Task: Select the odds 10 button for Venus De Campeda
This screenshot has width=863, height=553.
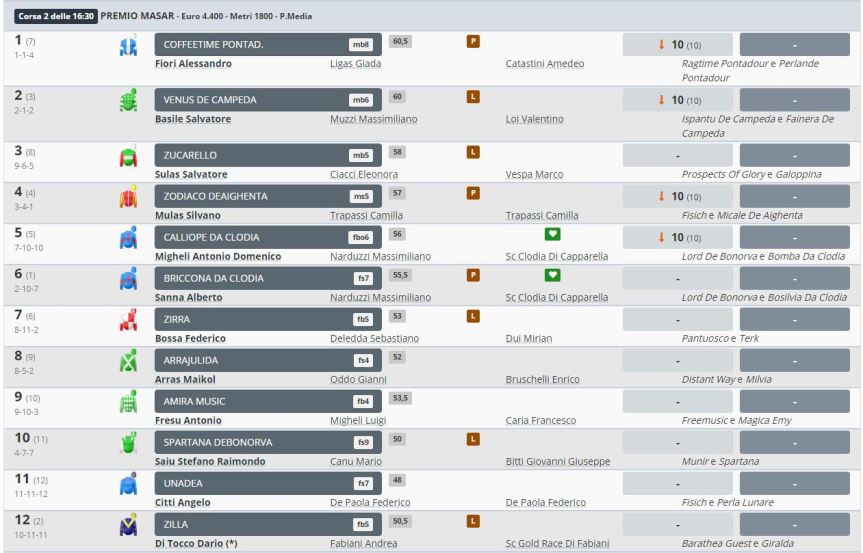Action: [x=677, y=100]
